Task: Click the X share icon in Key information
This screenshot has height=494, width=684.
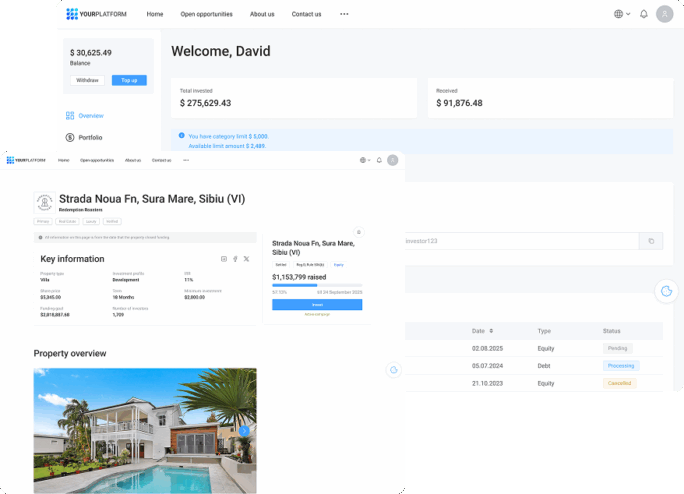Action: (x=247, y=259)
